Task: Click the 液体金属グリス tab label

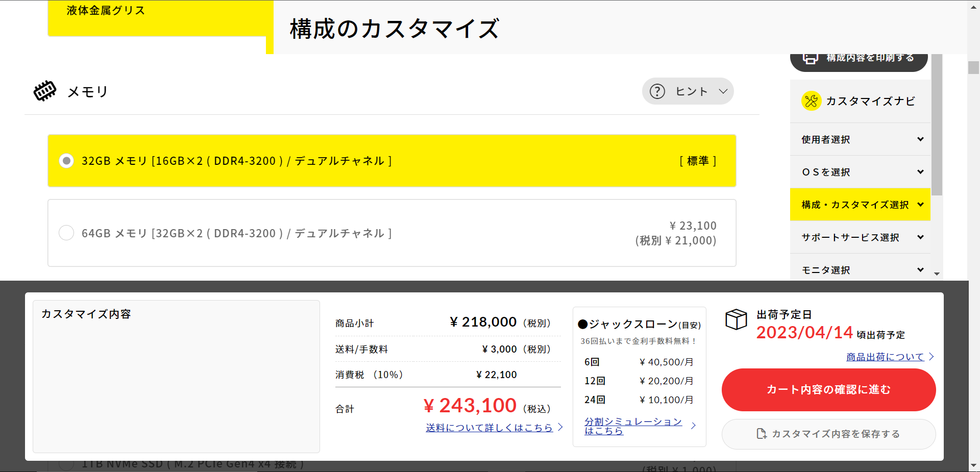Action: pyautogui.click(x=104, y=10)
